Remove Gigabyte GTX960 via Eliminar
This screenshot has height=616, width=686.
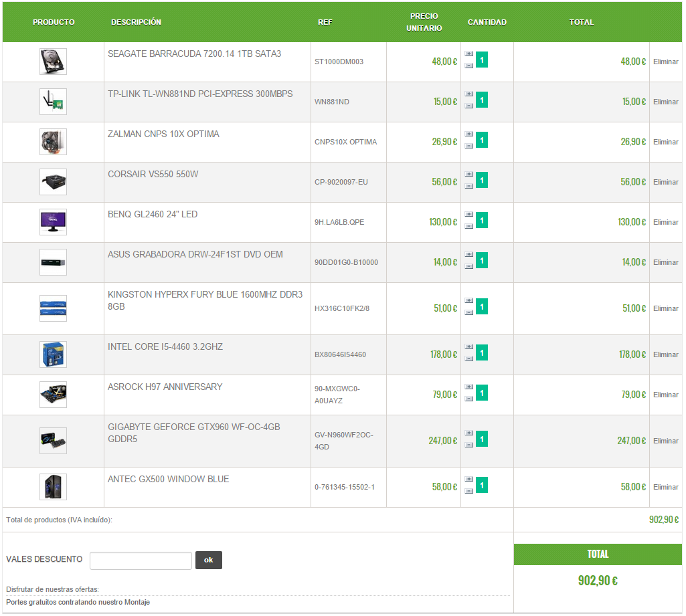[665, 441]
